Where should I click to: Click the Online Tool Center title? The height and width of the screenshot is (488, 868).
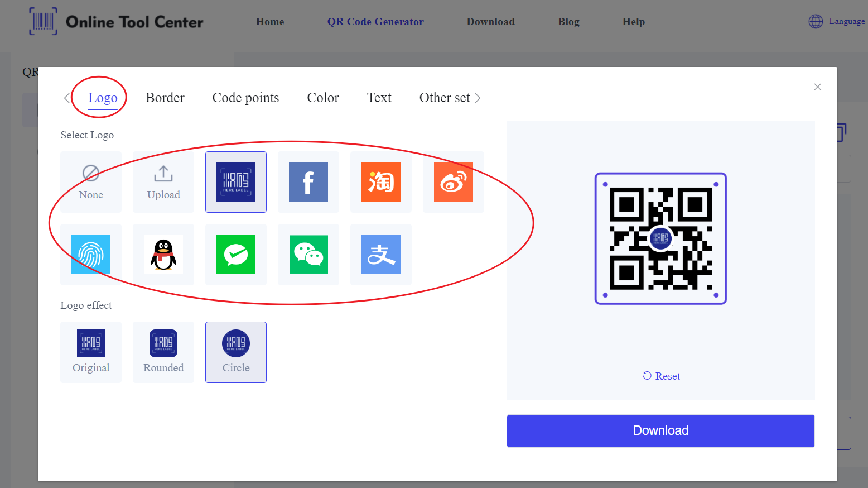(134, 22)
